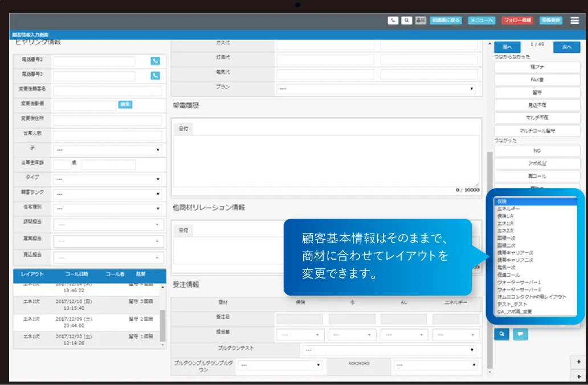Click the コール日時 column header

[x=76, y=274]
